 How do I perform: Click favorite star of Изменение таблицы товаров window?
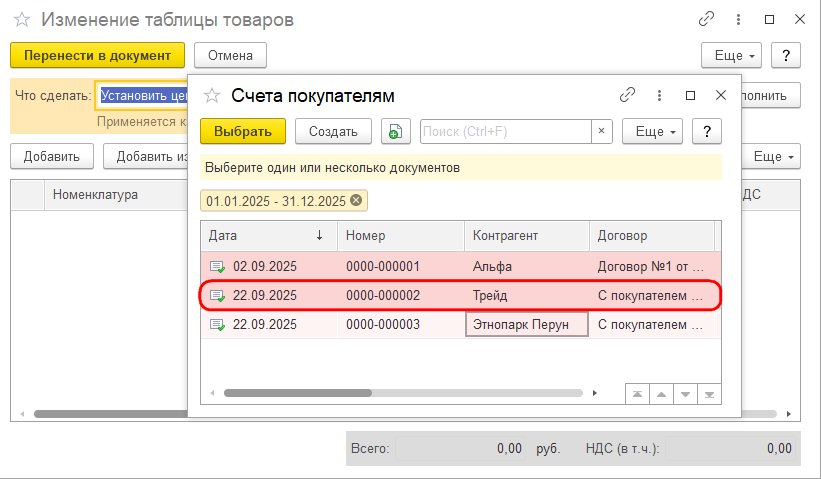pos(22,20)
